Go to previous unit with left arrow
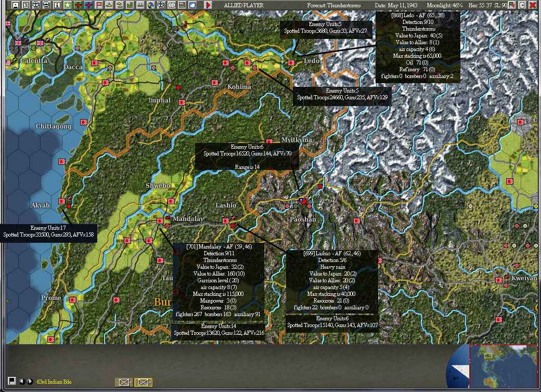Image resolution: width=541 pixels, height=392 pixels. (22, 381)
